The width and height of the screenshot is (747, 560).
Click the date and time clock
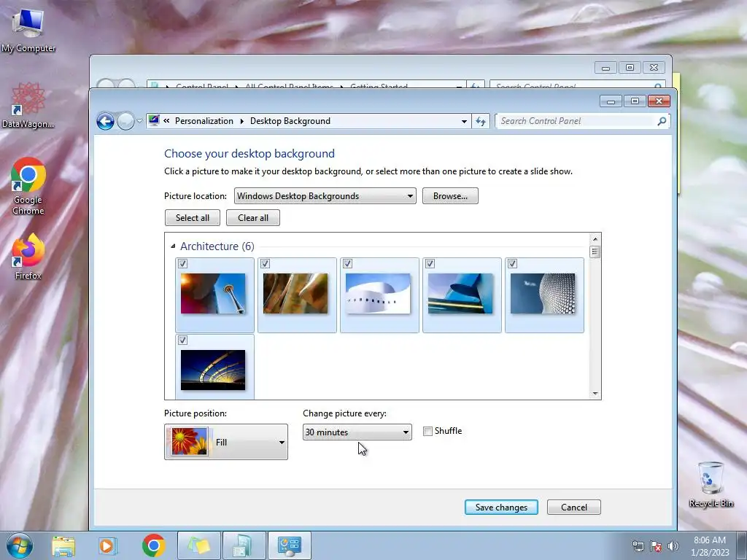point(710,546)
